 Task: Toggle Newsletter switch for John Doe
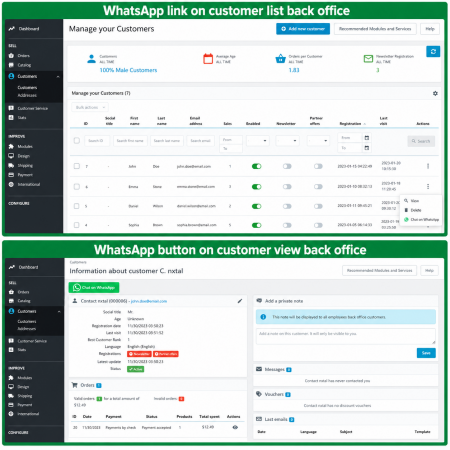click(x=287, y=166)
